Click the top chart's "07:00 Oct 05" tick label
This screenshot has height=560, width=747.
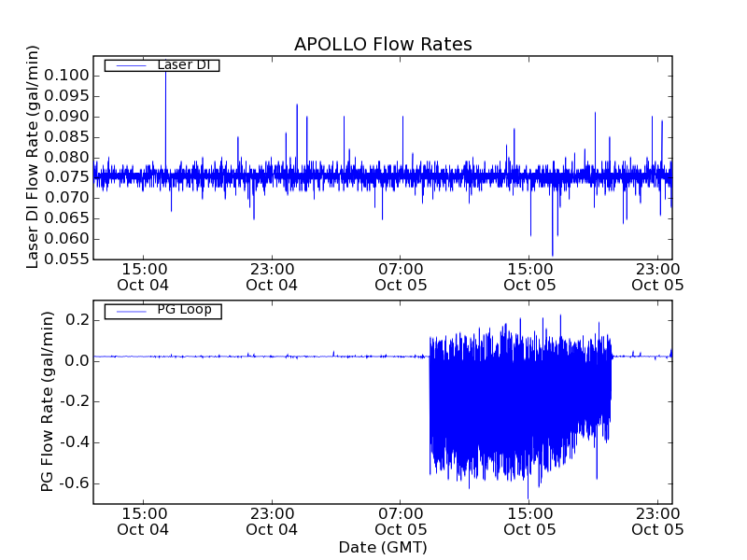pyautogui.click(x=401, y=277)
